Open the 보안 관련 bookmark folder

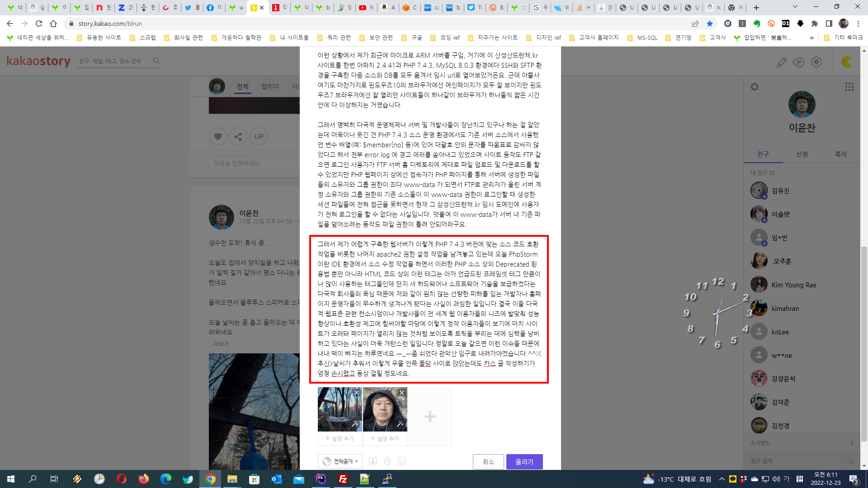(376, 38)
